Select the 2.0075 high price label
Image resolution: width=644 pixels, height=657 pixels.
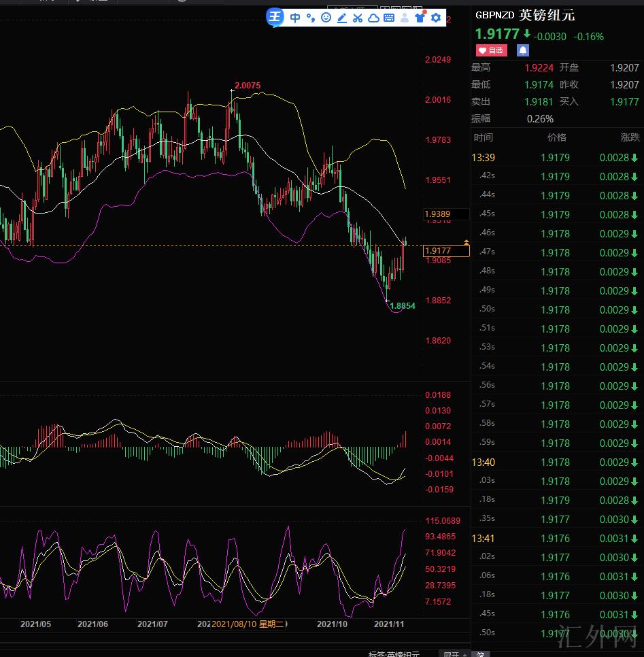click(x=247, y=86)
